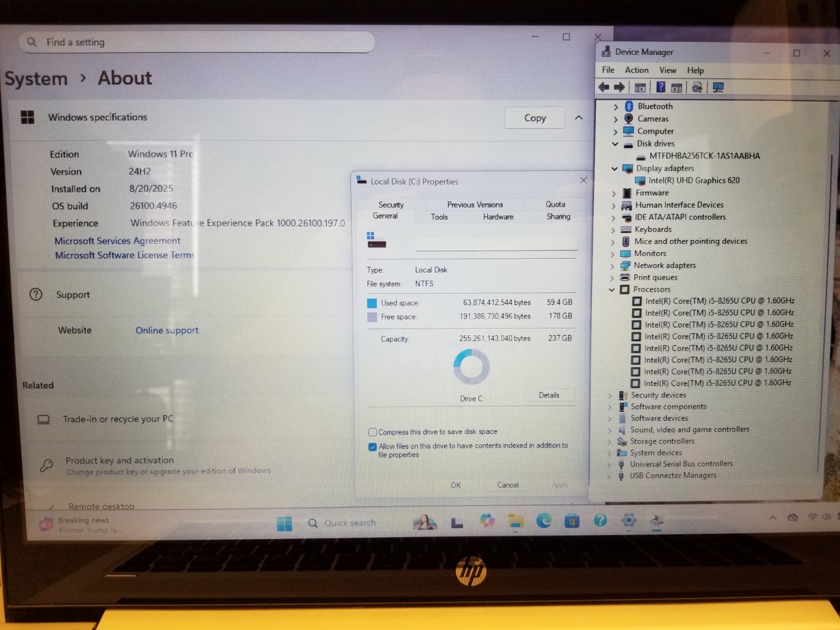840x630 pixels.
Task: Click the Find a setting search box
Action: point(197,42)
